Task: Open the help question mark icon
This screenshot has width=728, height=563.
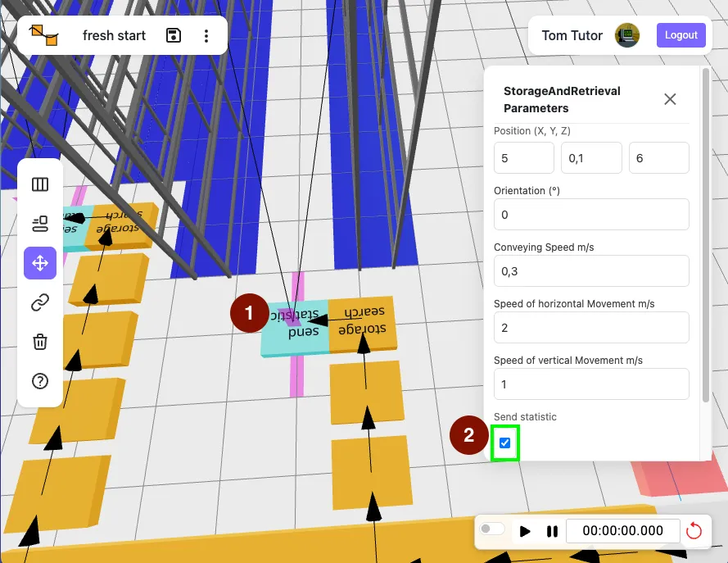Action: (40, 381)
